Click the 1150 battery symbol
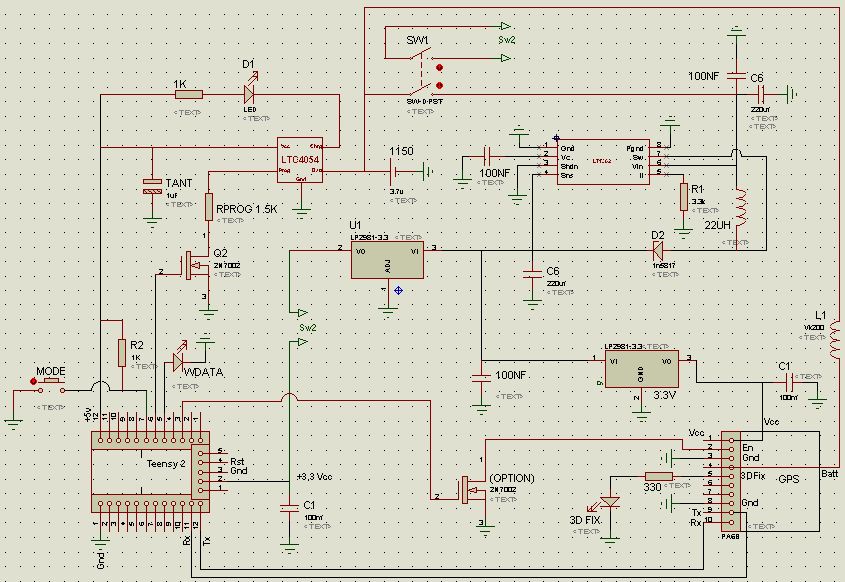The width and height of the screenshot is (845, 582). [x=394, y=172]
